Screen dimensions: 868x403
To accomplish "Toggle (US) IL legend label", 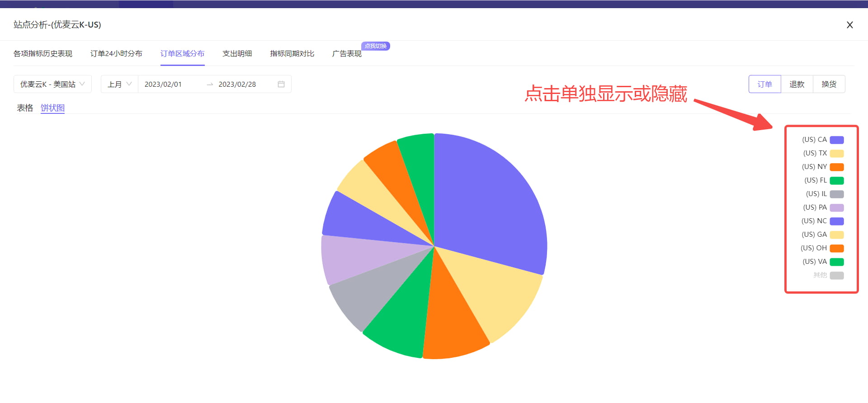I will click(x=816, y=194).
